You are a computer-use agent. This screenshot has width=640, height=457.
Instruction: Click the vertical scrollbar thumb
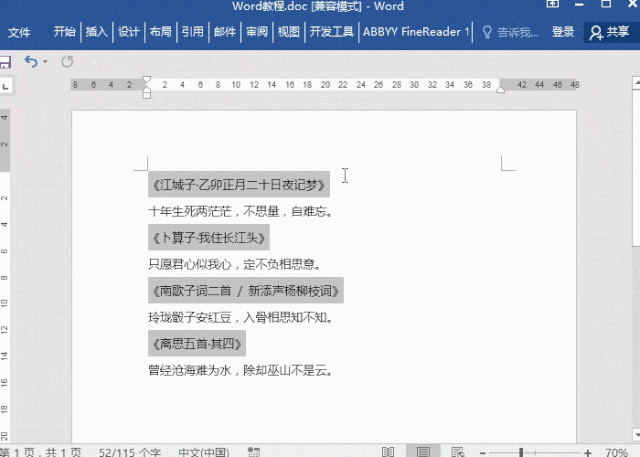pos(636,168)
